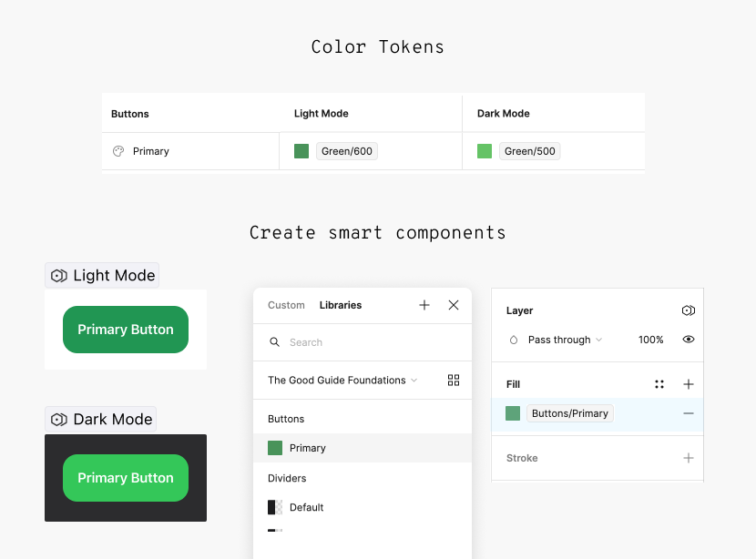Close the Libraries color picker panel
Viewport: 756px width, 559px height.
pyautogui.click(x=454, y=305)
